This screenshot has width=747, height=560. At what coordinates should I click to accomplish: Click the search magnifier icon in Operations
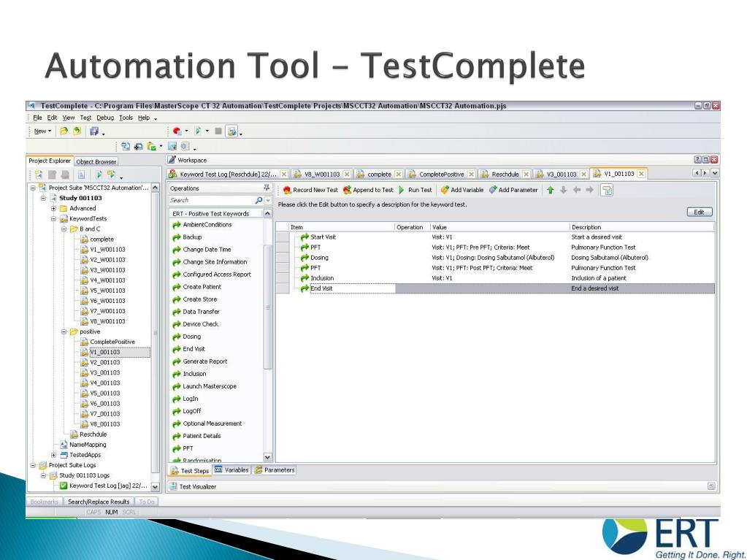(x=258, y=201)
